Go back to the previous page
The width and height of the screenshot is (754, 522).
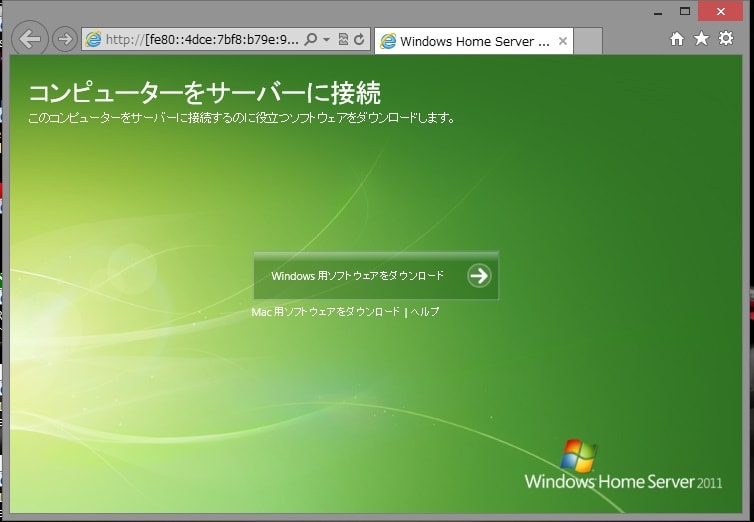pos(30,39)
